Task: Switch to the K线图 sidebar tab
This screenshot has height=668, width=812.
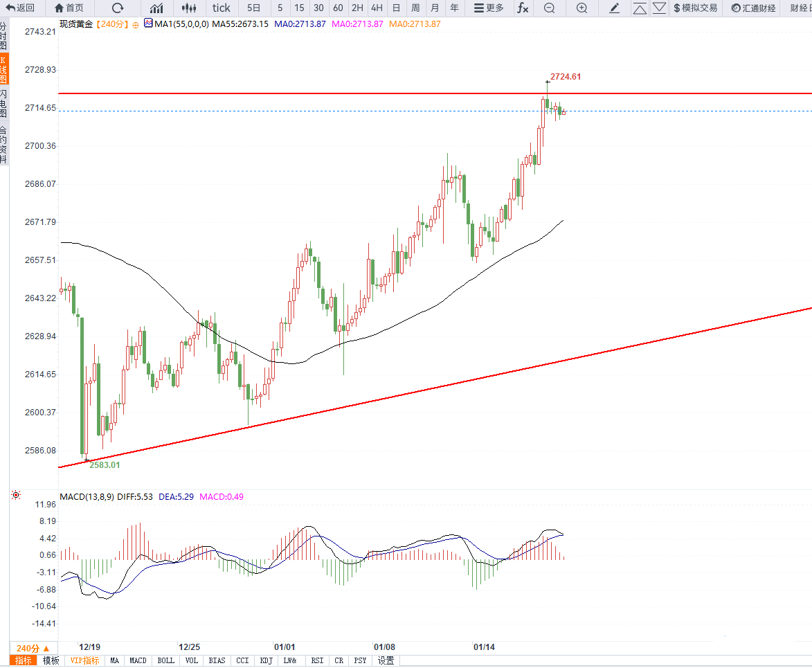Action: 3,69
